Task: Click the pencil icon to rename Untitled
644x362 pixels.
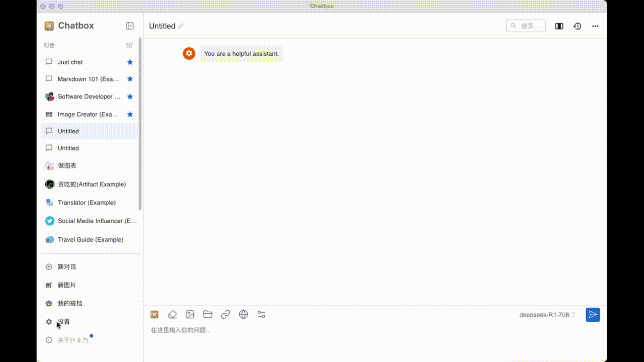Action: (x=181, y=26)
